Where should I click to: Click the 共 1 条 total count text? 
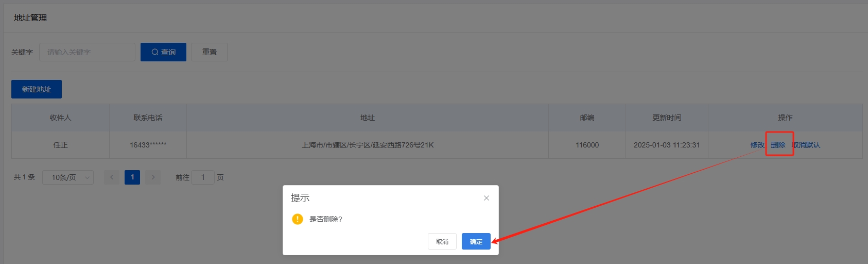[x=24, y=177]
